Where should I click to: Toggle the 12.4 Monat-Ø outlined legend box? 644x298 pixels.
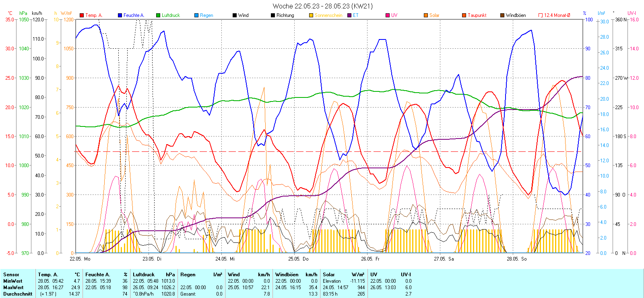541,15
